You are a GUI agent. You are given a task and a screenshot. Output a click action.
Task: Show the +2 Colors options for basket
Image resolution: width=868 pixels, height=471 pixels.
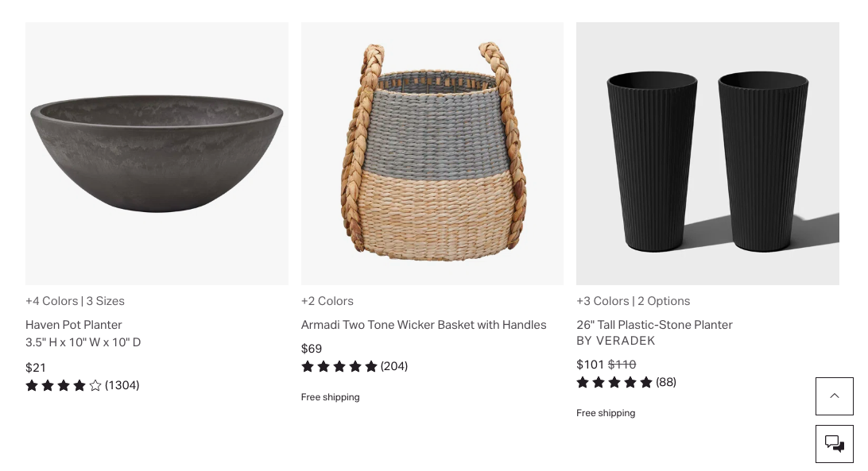[327, 301]
